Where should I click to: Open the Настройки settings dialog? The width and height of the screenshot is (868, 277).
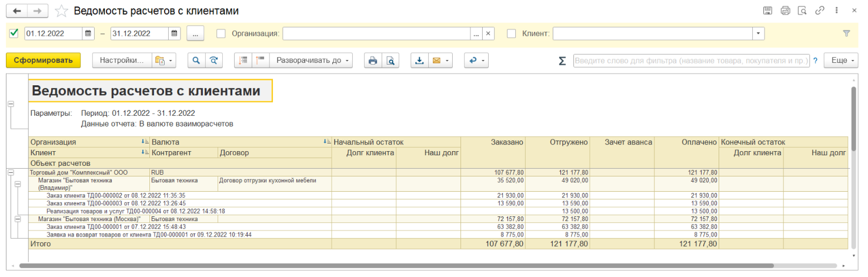click(121, 60)
